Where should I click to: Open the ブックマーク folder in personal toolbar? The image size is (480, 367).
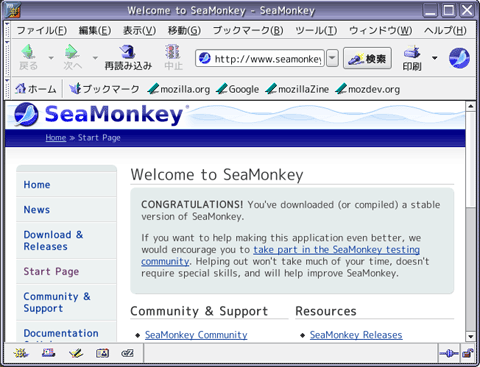(104, 89)
